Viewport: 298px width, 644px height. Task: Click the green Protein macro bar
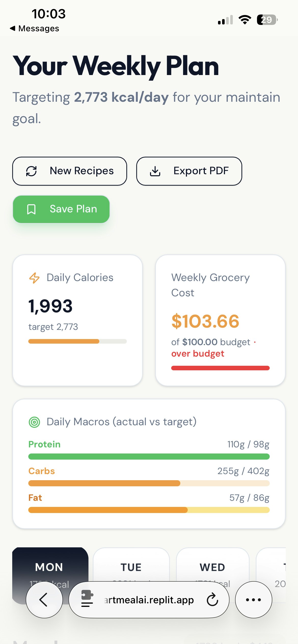tap(149, 457)
